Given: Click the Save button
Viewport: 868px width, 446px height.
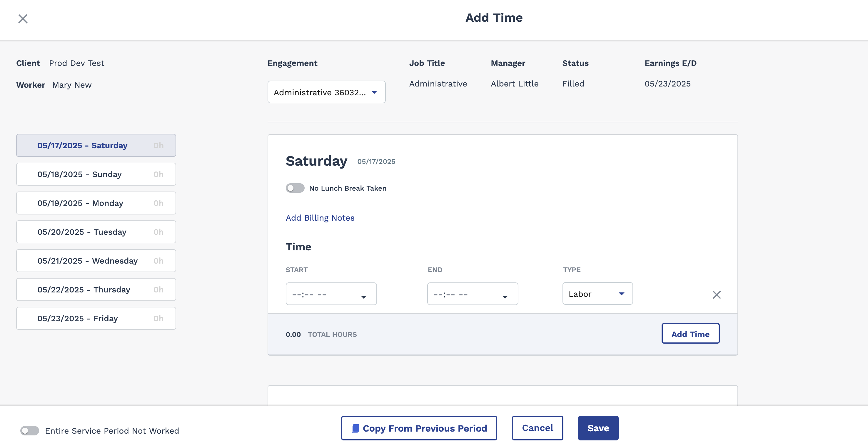Looking at the screenshot, I should point(598,428).
